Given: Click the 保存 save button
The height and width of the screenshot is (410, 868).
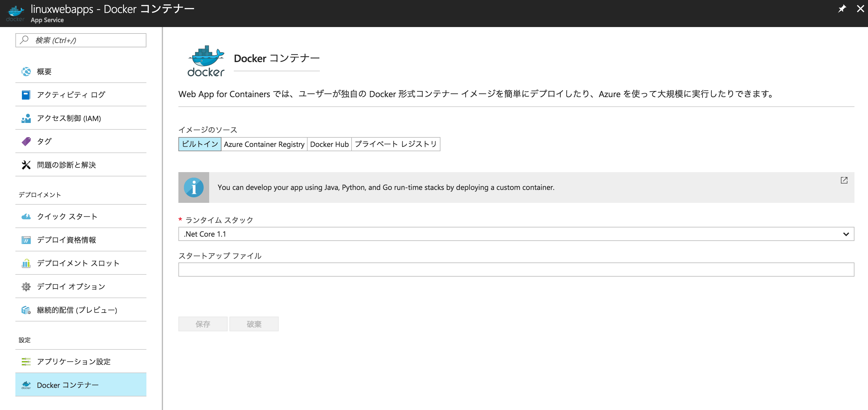Looking at the screenshot, I should point(203,324).
